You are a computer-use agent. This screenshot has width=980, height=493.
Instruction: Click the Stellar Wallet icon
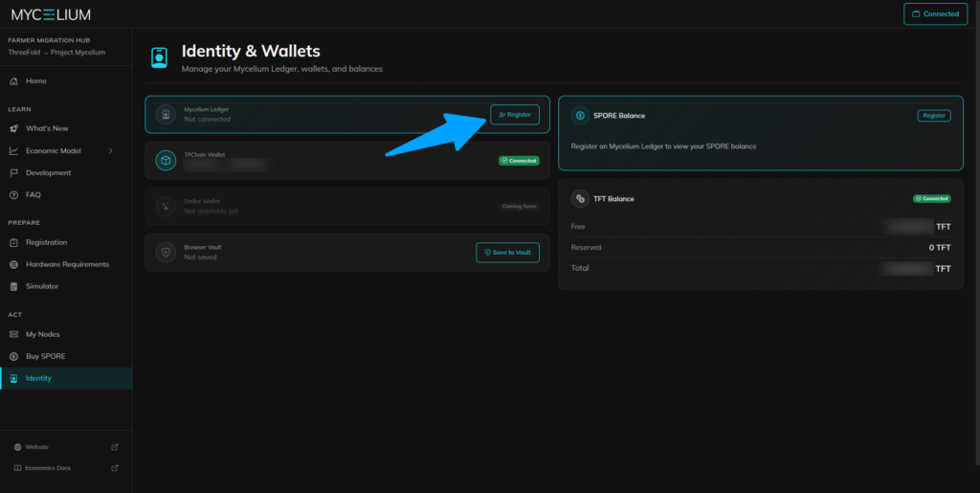coord(166,206)
